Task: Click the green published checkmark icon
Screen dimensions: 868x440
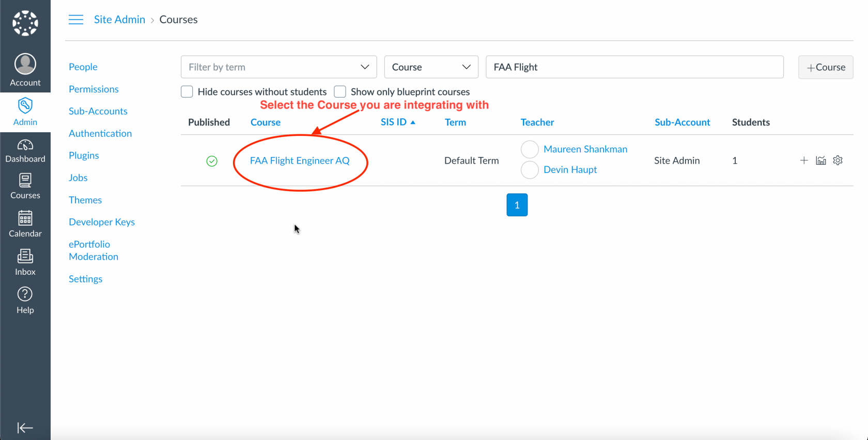Action: [x=212, y=161]
